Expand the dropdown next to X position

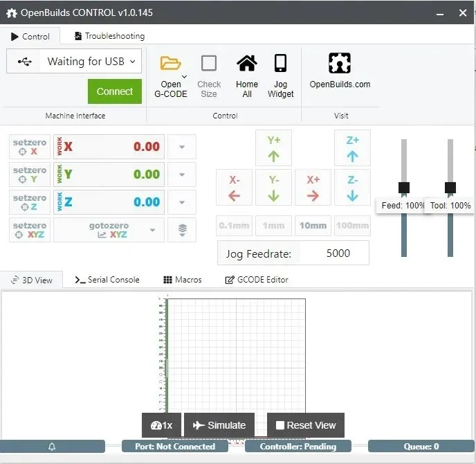182,147
